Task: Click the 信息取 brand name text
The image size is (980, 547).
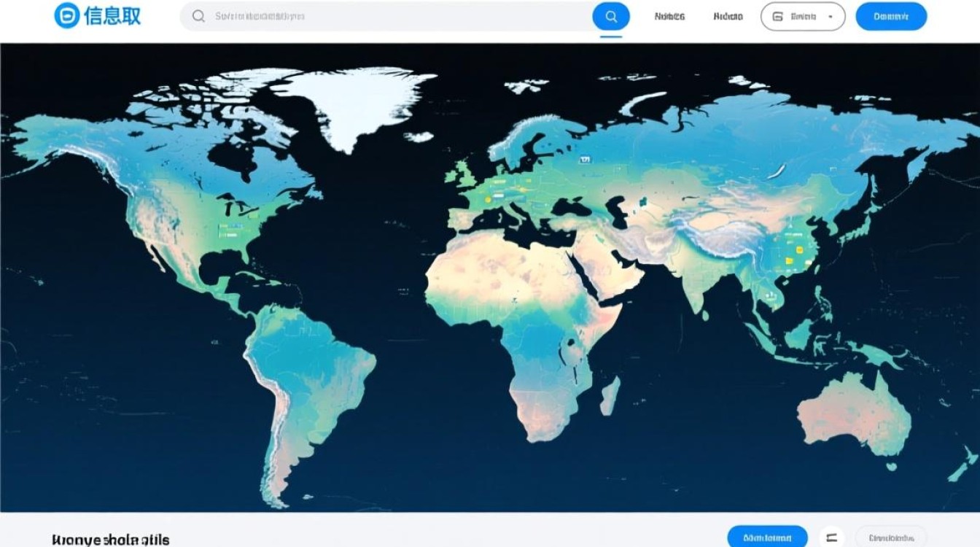Action: [112, 16]
